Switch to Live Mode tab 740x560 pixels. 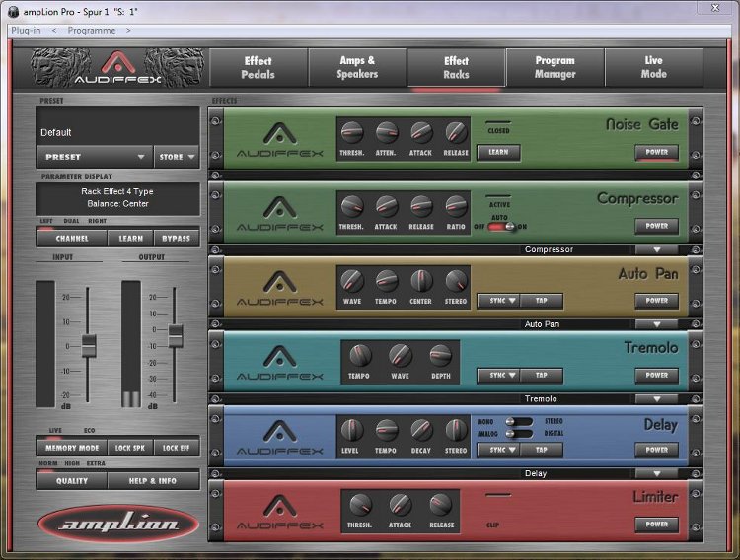click(x=654, y=67)
